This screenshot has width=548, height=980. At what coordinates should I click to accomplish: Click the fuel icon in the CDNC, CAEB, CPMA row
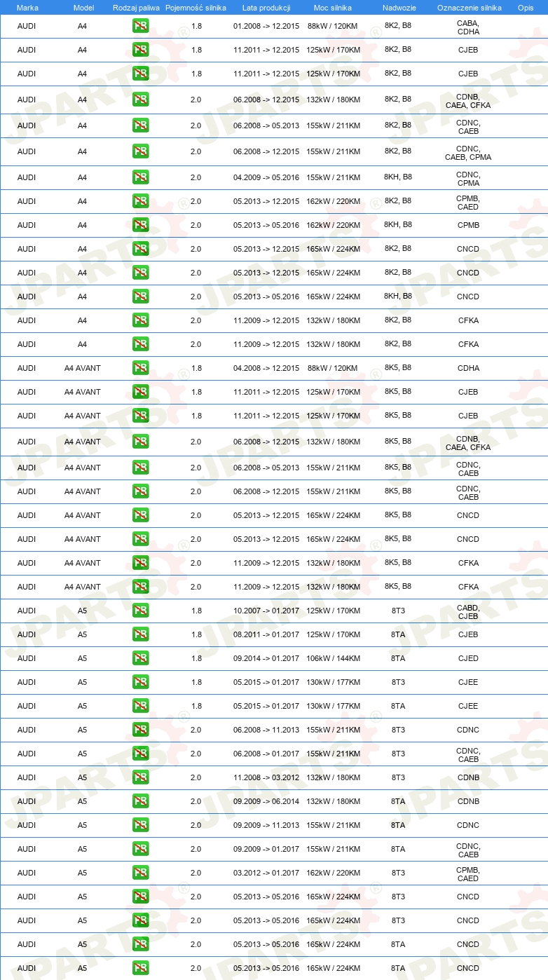pyautogui.click(x=140, y=151)
